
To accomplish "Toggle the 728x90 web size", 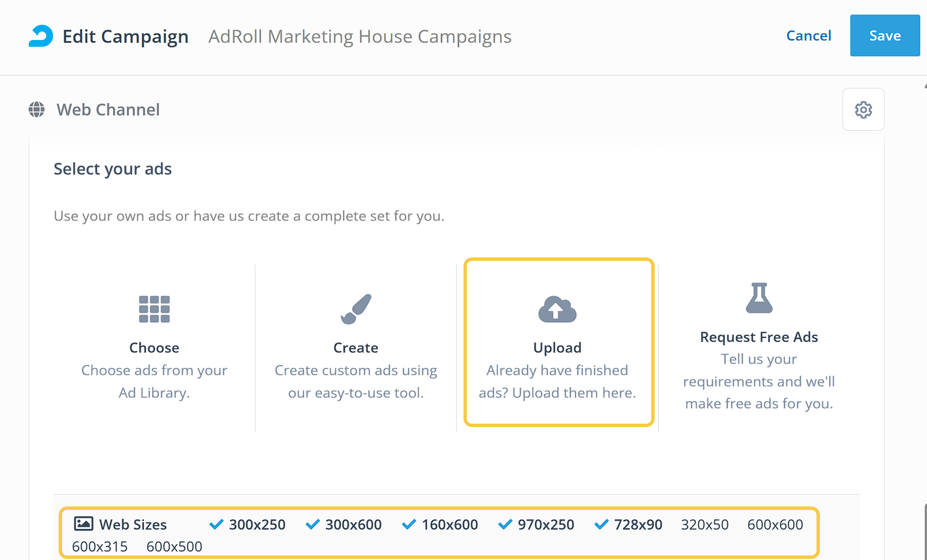I will pos(629,525).
